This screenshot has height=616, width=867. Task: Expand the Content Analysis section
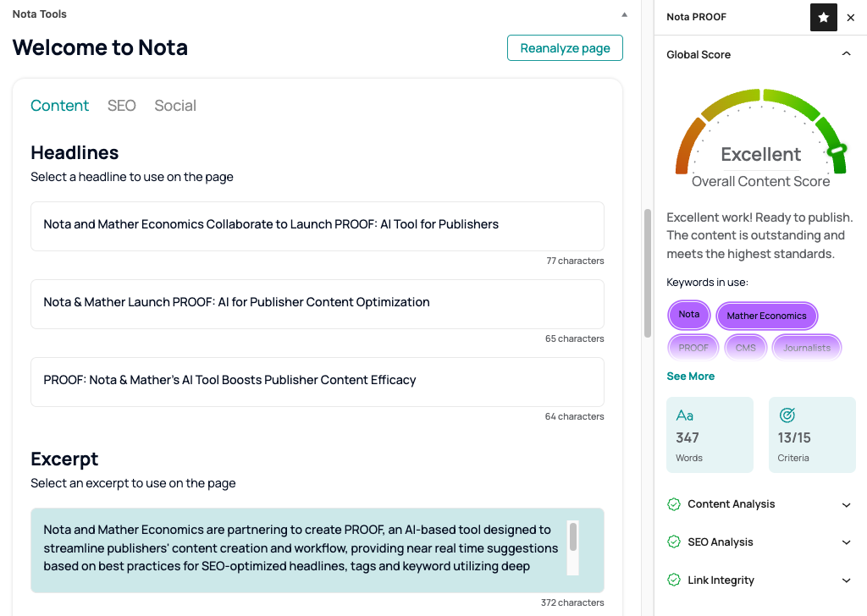[846, 505]
